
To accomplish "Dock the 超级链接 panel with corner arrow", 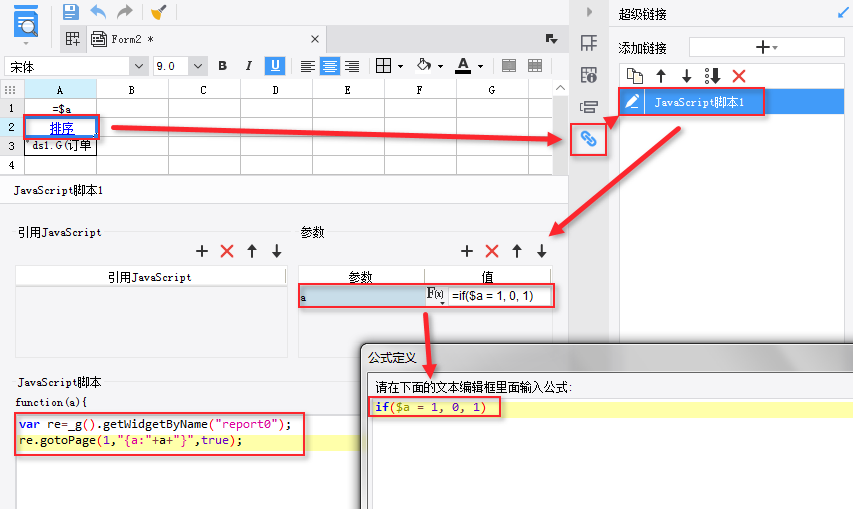I will click(843, 13).
